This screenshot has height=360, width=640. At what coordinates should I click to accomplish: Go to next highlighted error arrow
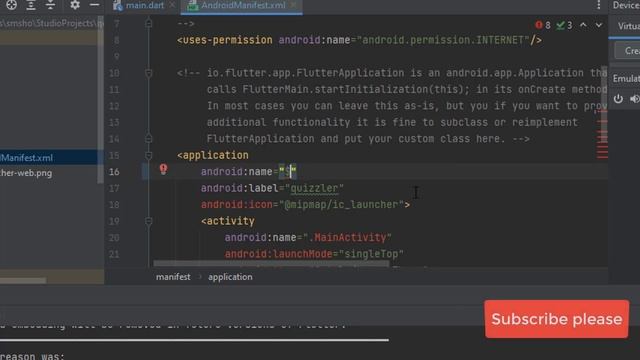click(598, 25)
